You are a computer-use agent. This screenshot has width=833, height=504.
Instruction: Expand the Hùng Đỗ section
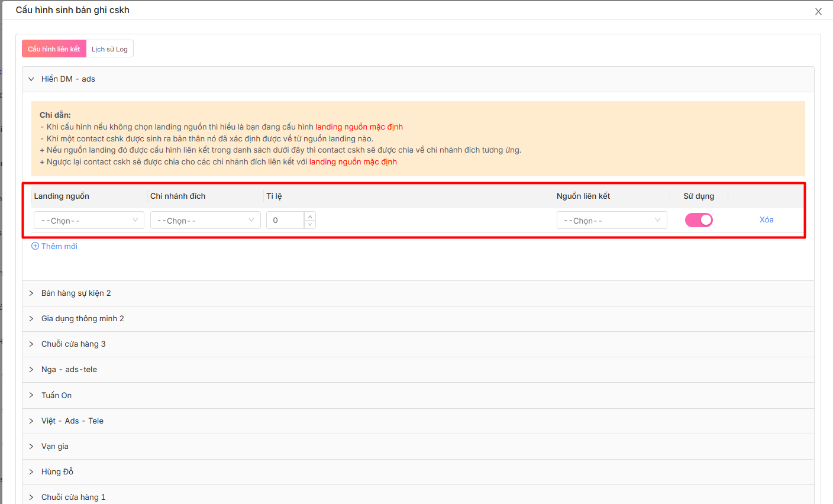point(57,472)
